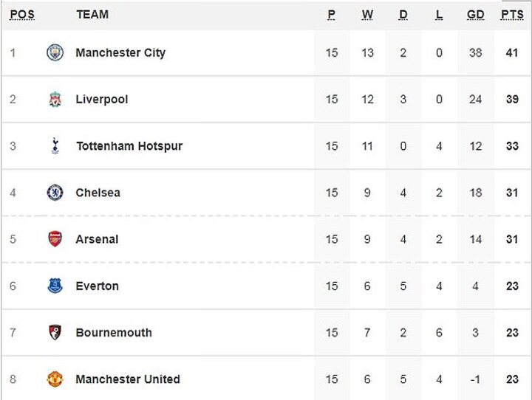Click the Manchester United crest
Image resolution: width=532 pixels, height=400 pixels.
55,379
